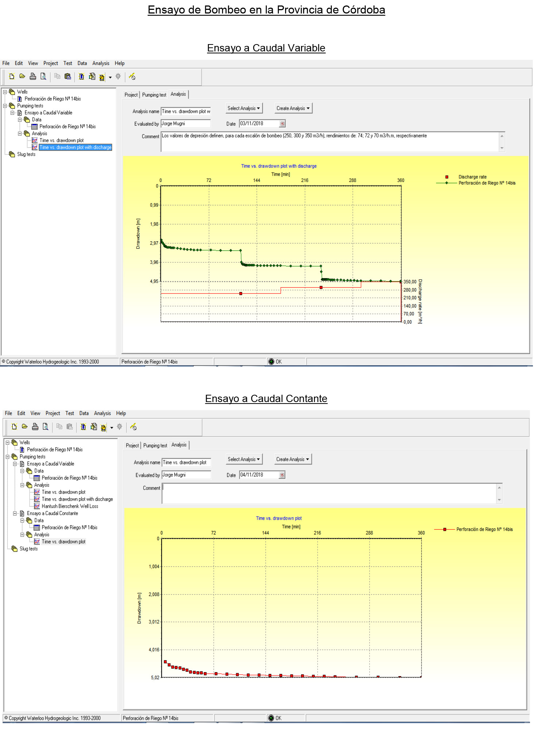The image size is (560, 729).
Task: Click green 'Perforación de Riego Nº 14bis' legend entry
Action: 476,183
